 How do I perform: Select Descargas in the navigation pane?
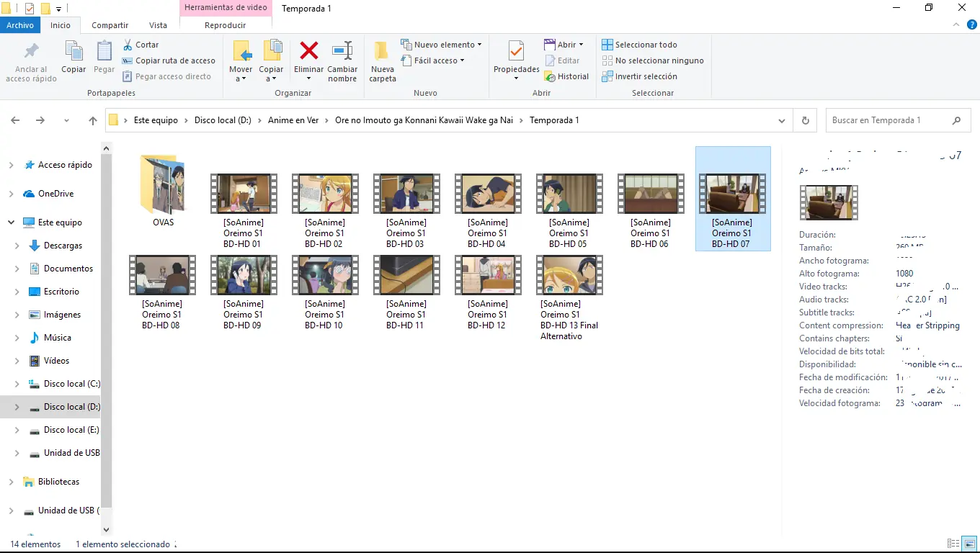[63, 246]
